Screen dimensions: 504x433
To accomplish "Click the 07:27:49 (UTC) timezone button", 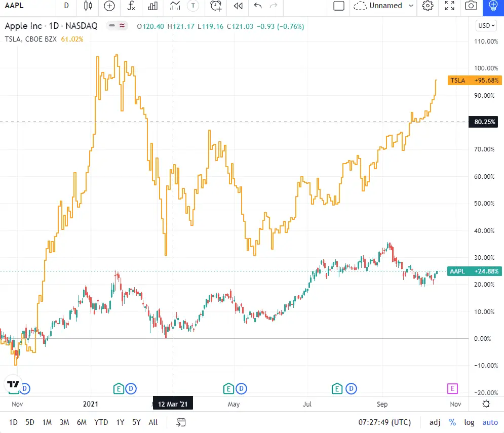I will pos(384,422).
